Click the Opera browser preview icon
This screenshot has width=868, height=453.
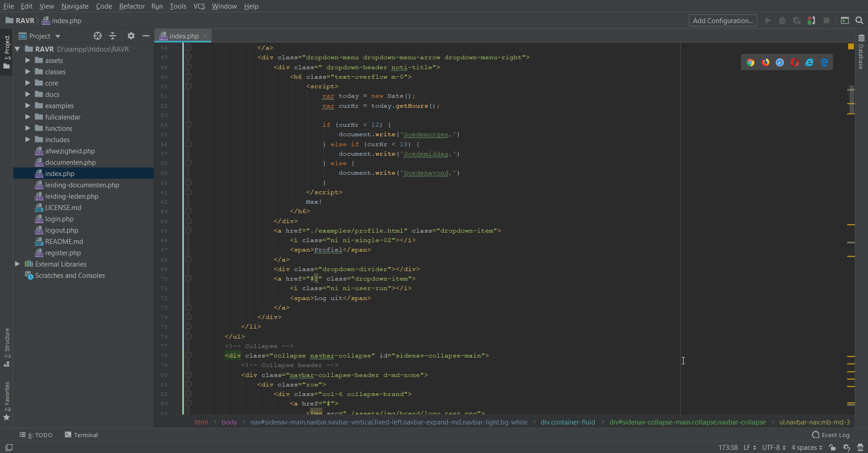[x=795, y=62]
